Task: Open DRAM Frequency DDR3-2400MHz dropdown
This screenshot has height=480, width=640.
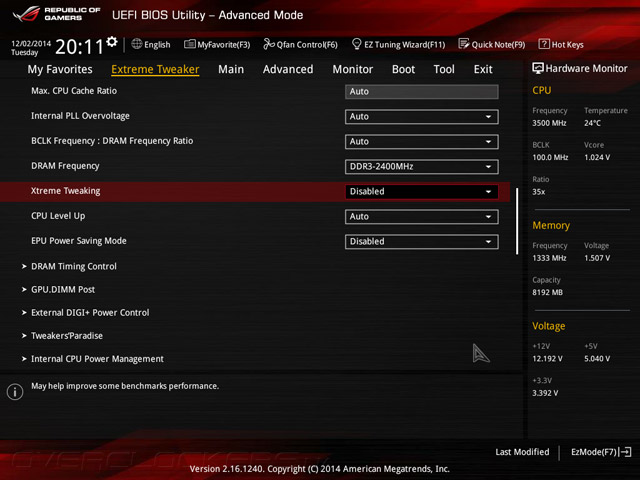Action: coord(422,167)
